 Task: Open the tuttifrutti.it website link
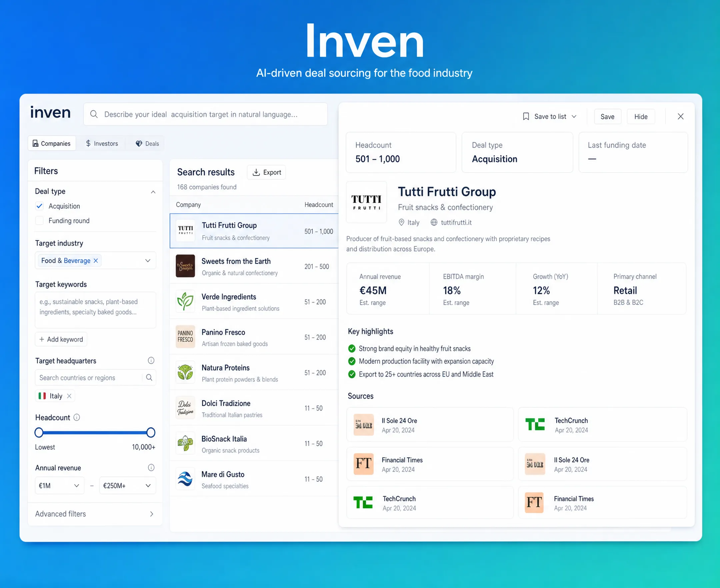click(456, 222)
